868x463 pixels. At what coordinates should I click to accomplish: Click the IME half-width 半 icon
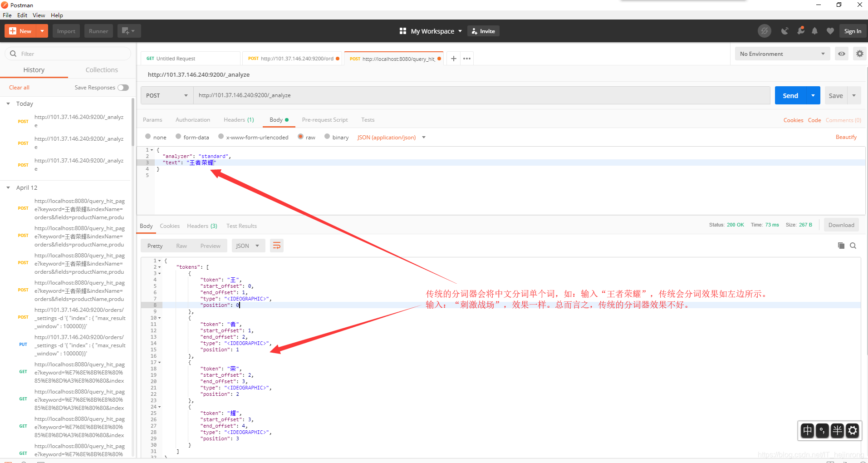click(838, 430)
